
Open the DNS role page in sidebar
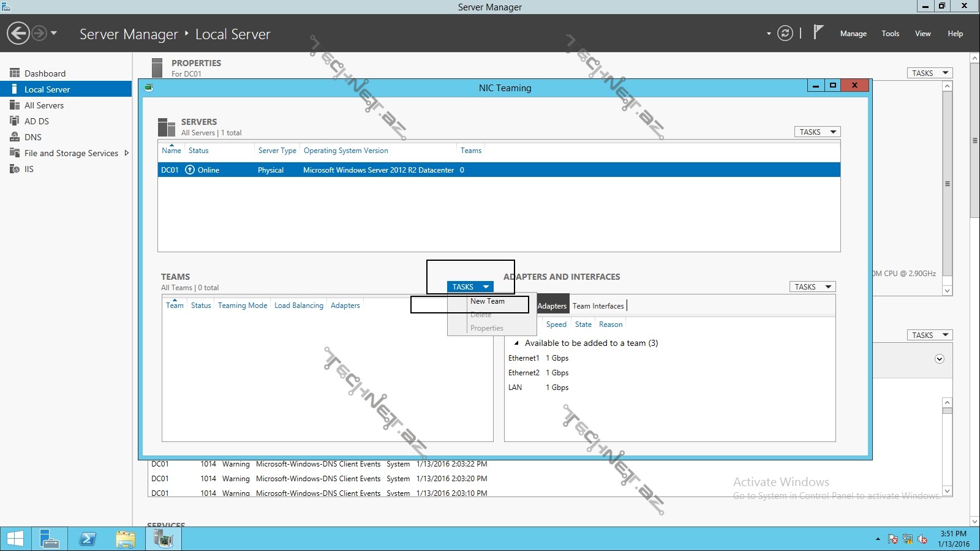pos(33,137)
